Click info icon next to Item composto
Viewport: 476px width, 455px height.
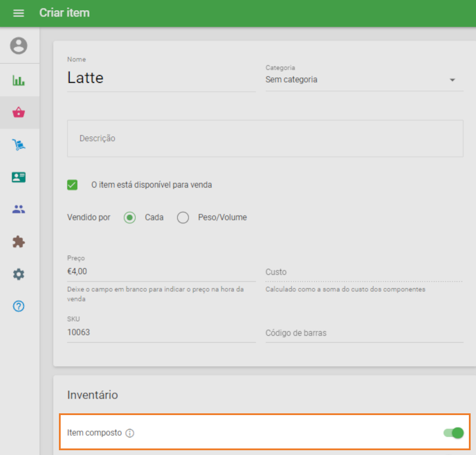(x=130, y=433)
